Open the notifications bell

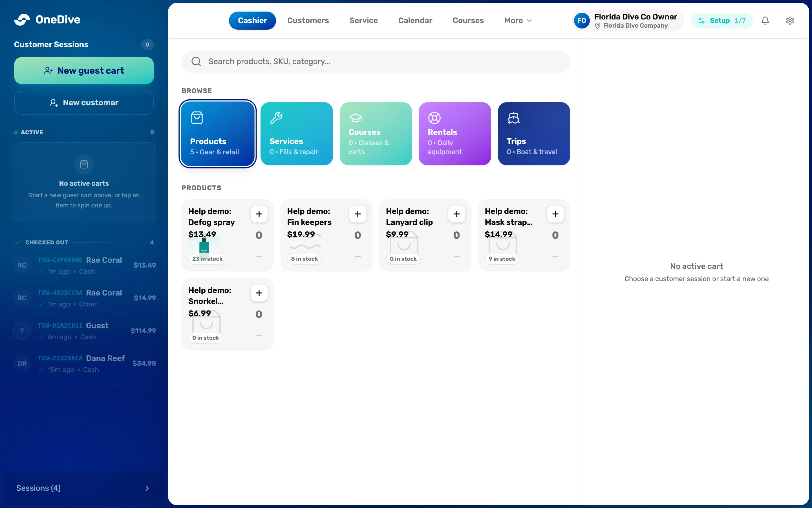point(765,21)
